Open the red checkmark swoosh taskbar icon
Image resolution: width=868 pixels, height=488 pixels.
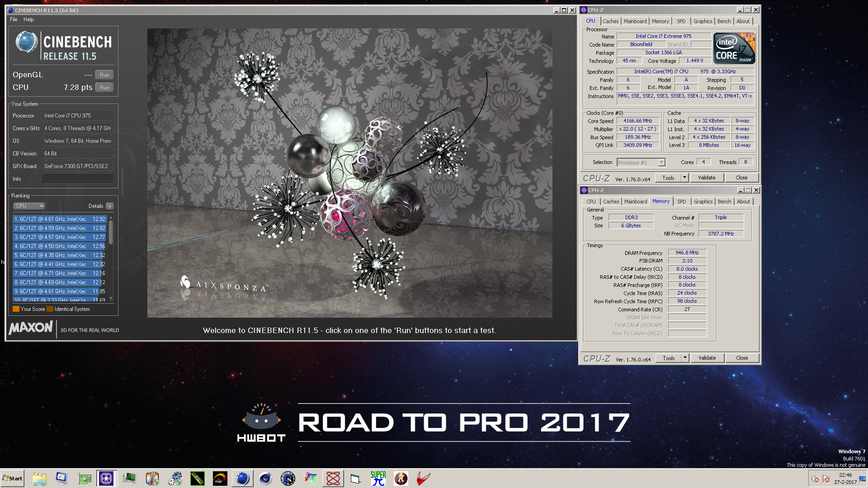click(x=424, y=479)
